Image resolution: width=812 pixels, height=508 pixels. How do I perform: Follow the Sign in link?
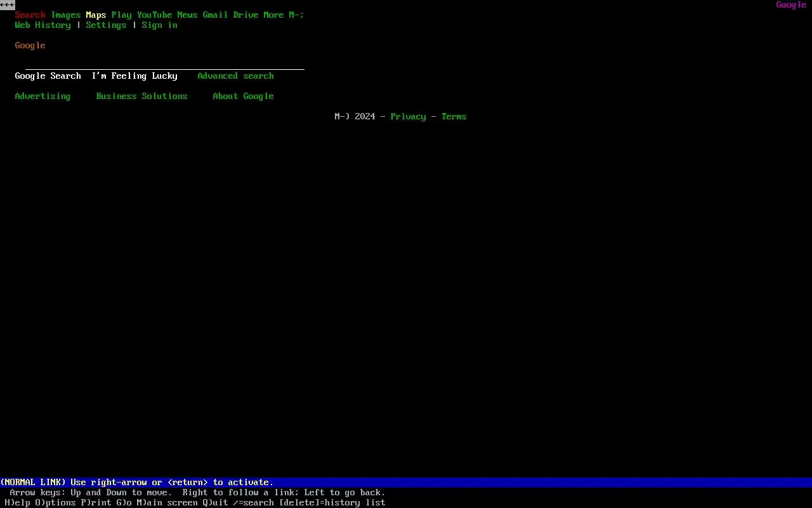160,25
